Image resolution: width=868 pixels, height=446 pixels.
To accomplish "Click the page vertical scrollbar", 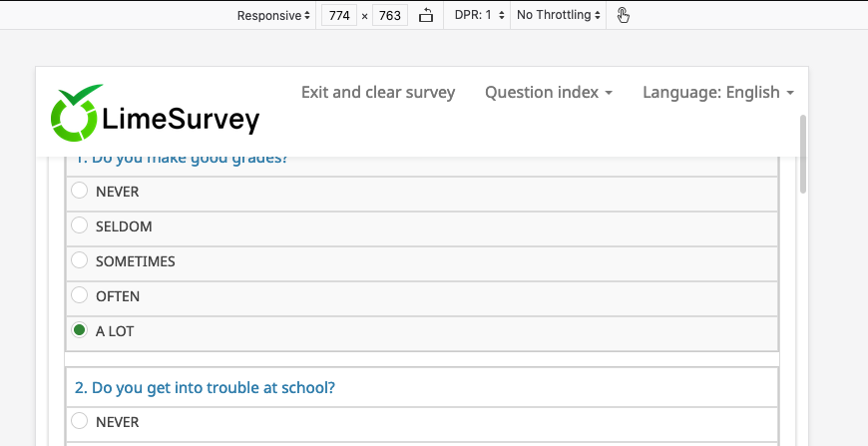I will point(803,155).
